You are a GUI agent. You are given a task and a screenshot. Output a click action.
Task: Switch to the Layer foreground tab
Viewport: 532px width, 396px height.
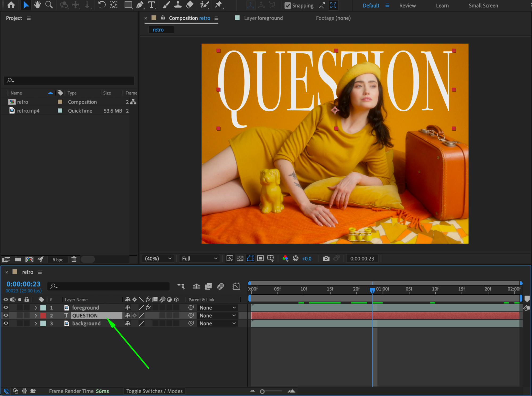263,18
